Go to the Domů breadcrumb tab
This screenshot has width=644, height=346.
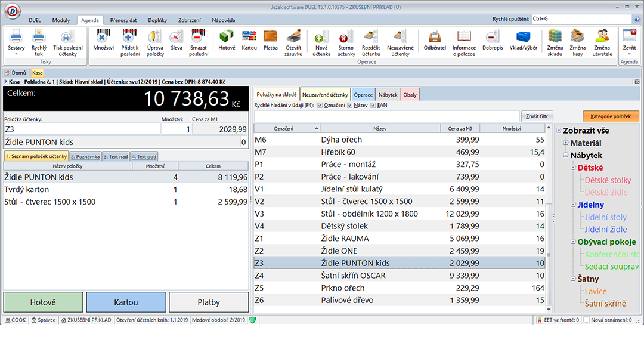tap(16, 73)
